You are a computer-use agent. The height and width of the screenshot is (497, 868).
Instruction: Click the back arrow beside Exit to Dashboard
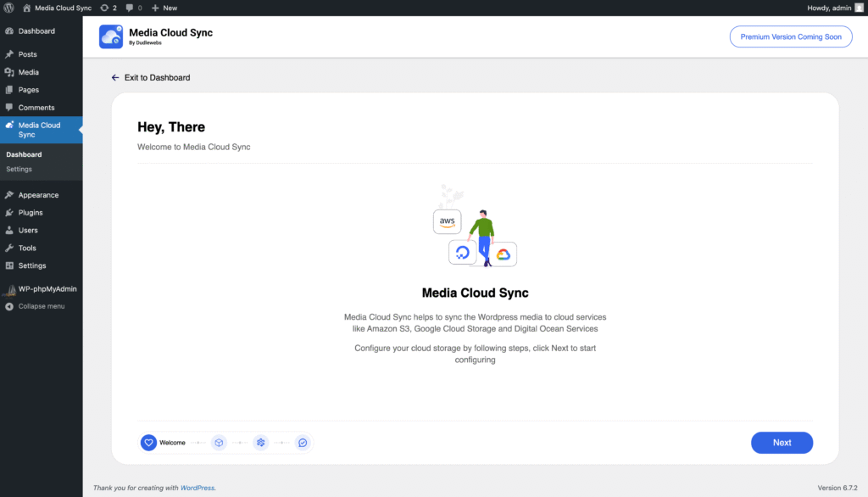coord(115,77)
